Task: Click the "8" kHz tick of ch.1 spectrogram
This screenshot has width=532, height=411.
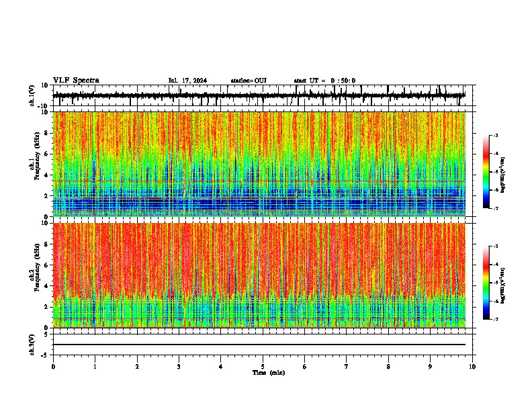Action: pos(47,133)
